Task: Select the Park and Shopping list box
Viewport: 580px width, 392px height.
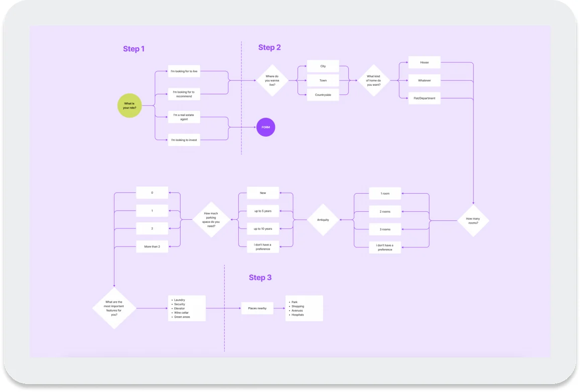Action: (x=304, y=308)
